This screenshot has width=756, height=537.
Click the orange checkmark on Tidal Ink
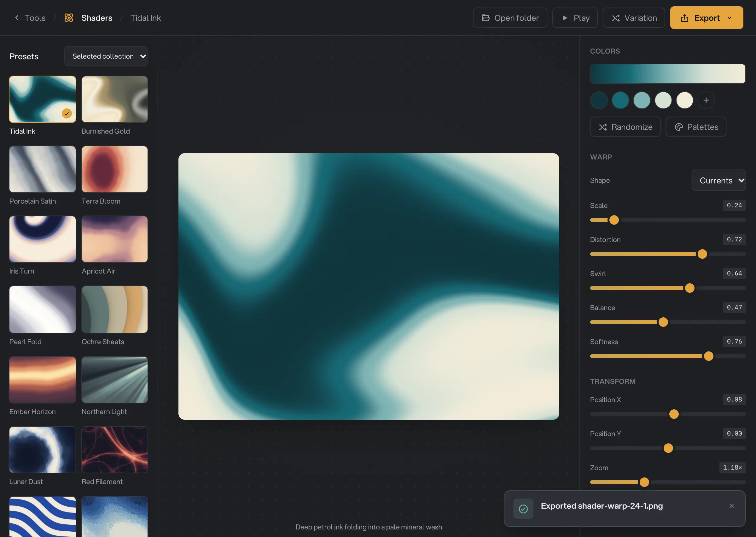pos(67,113)
